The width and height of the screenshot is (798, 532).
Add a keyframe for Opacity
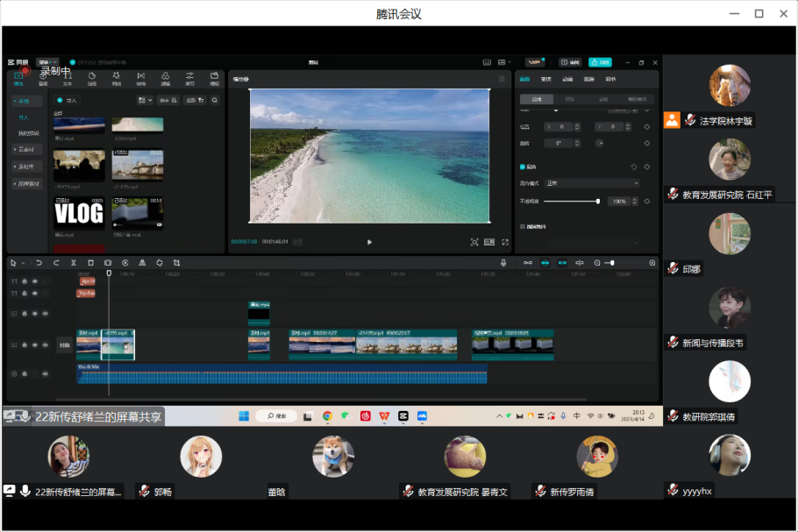pyautogui.click(x=647, y=202)
